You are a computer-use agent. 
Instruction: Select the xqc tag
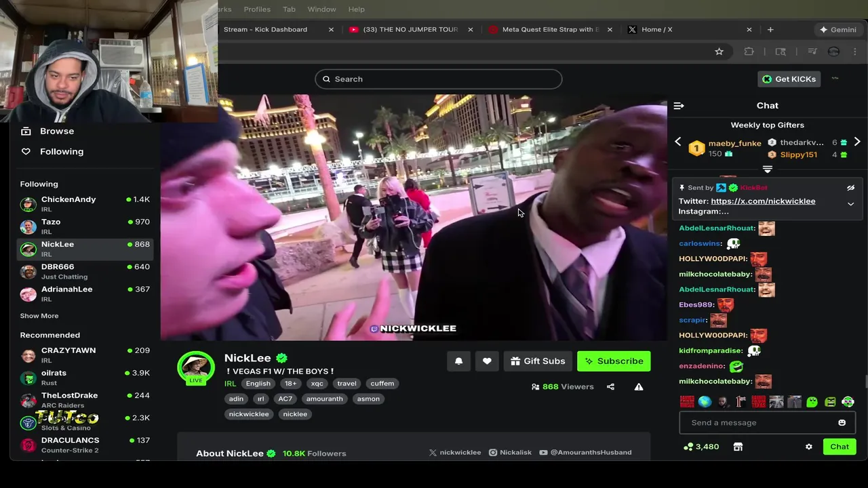317,384
